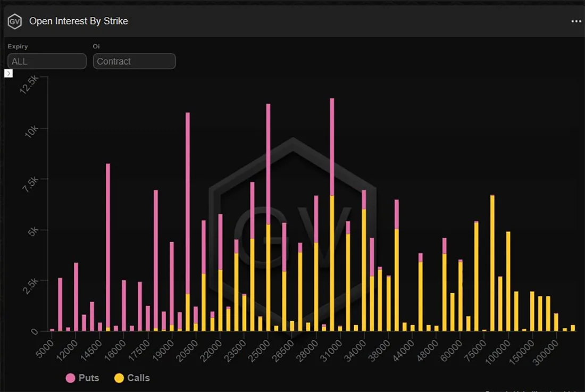Toggle the Calls legend series

coord(132,378)
